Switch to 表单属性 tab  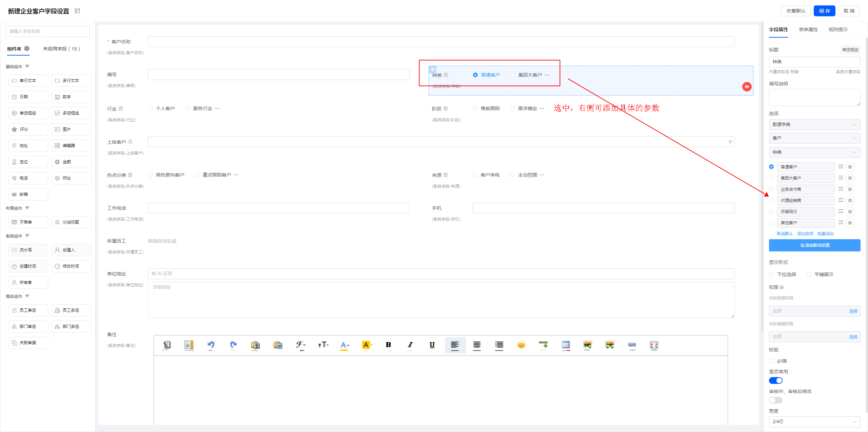808,29
